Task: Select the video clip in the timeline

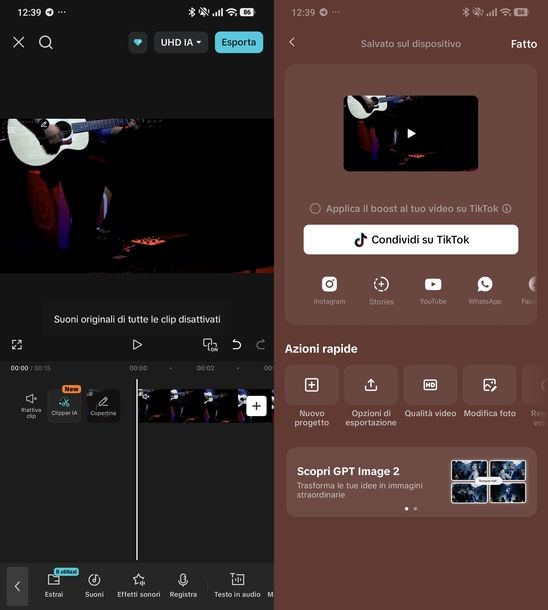Action: (x=193, y=405)
